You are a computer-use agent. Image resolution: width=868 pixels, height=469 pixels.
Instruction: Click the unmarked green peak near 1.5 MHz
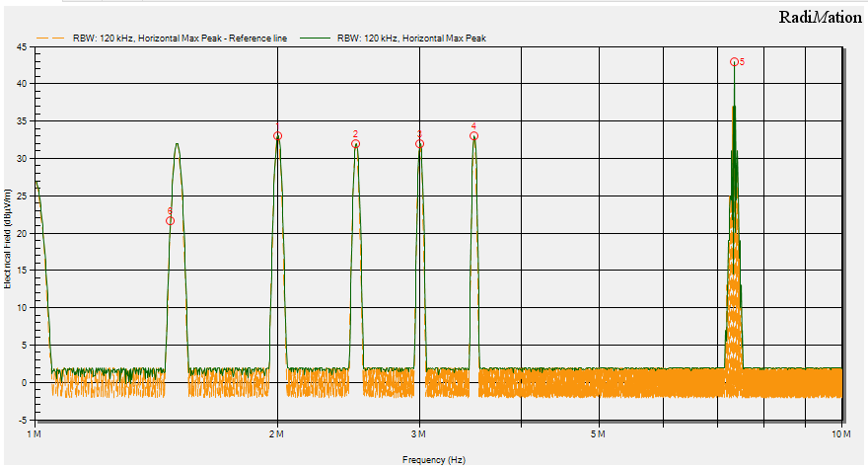click(x=177, y=144)
